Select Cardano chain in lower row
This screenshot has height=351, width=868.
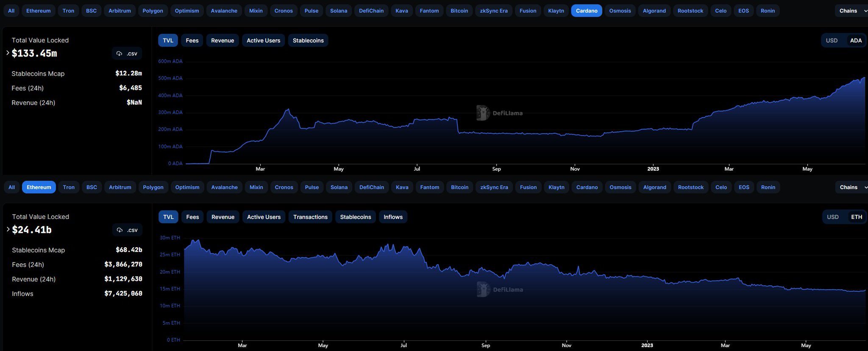point(587,187)
